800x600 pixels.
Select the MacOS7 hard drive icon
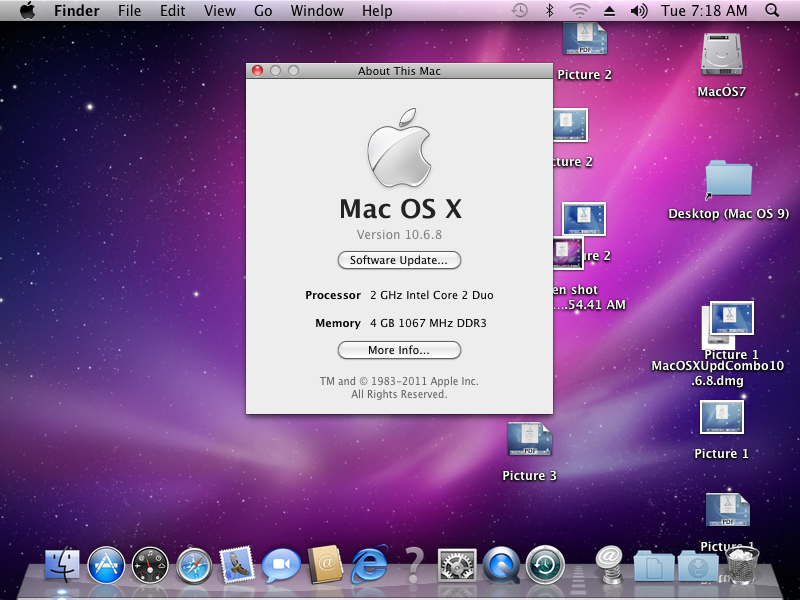(x=721, y=54)
